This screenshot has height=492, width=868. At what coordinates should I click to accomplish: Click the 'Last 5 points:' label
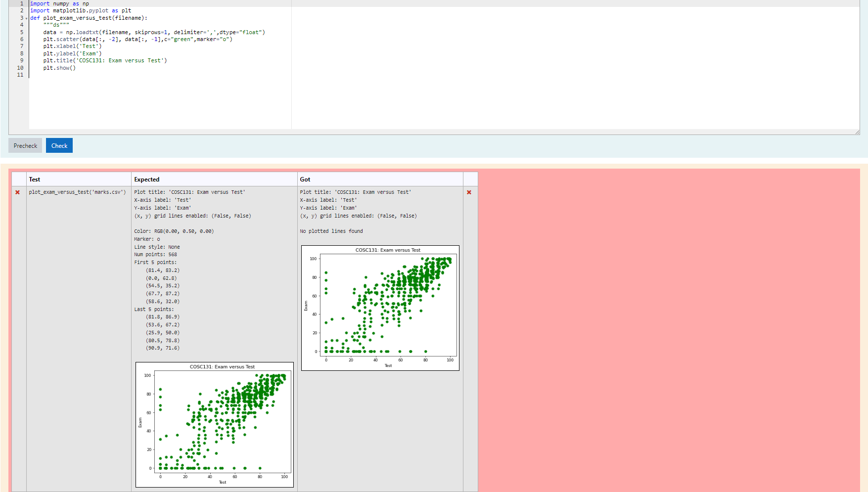pos(154,310)
